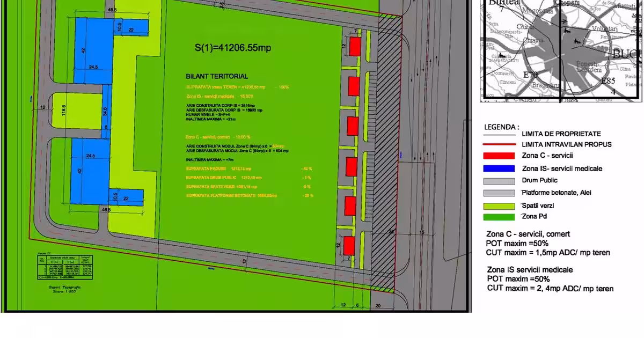Click the BILANT TERITORIAL heading
The width and height of the screenshot is (644, 338).
(215, 76)
